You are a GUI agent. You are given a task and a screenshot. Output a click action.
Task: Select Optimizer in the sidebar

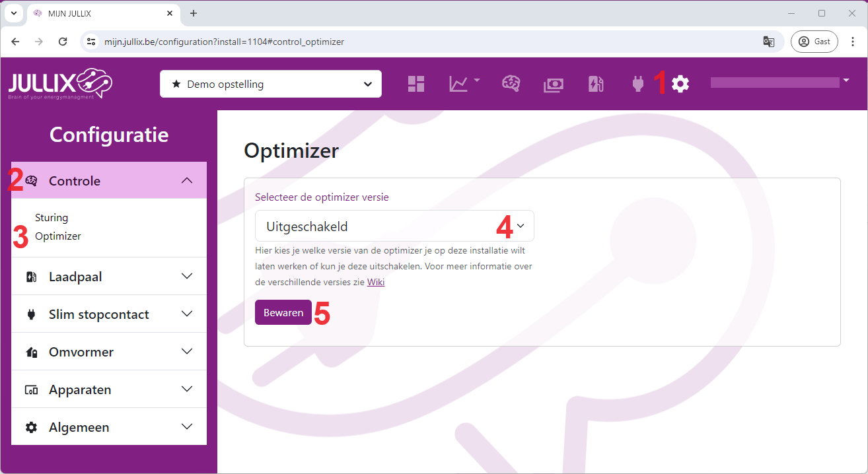point(58,236)
